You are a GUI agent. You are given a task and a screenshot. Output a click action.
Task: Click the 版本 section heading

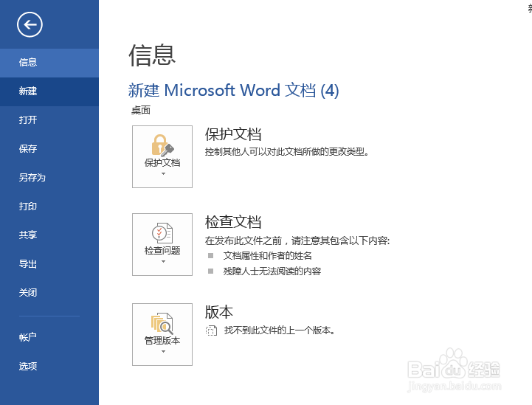pos(219,312)
